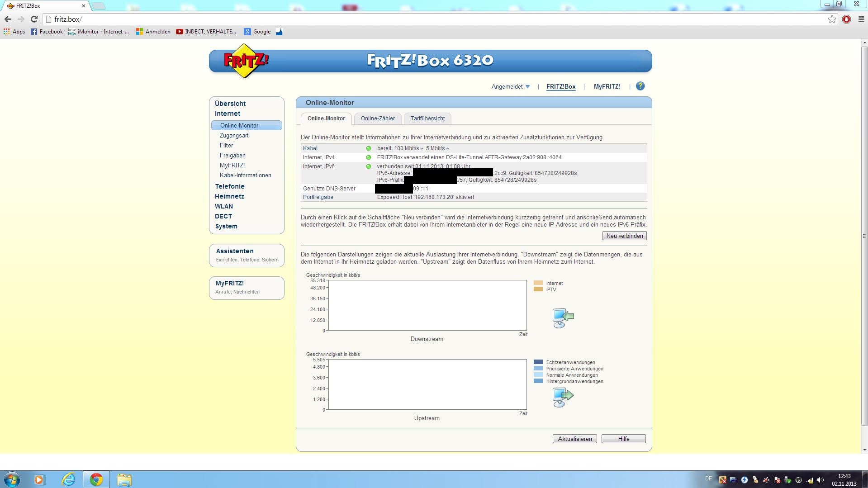Screen dimensions: 868x488
Task: Expand the Angemeldet dropdown
Action: [x=511, y=87]
